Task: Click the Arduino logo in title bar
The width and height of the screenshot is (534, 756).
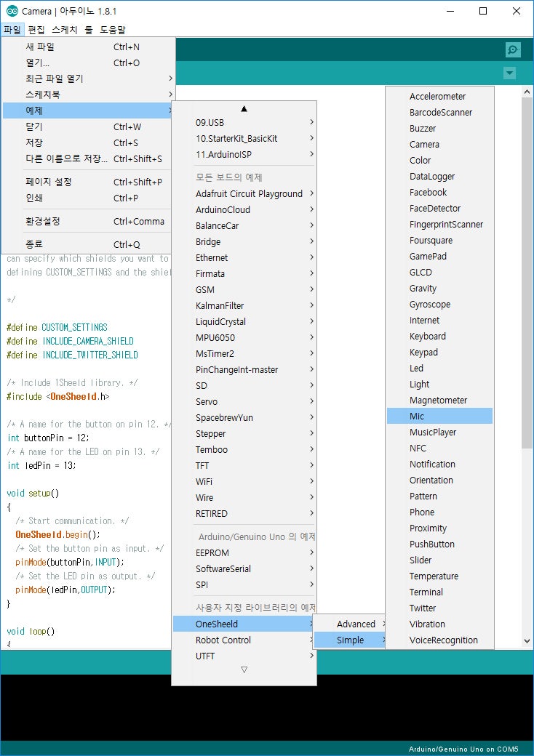Action: point(12,11)
